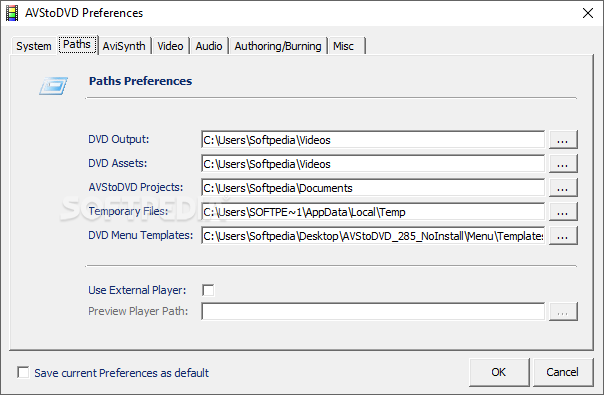This screenshot has width=604, height=395.
Task: Browse for AVStoDVD Projects folder
Action: [563, 187]
